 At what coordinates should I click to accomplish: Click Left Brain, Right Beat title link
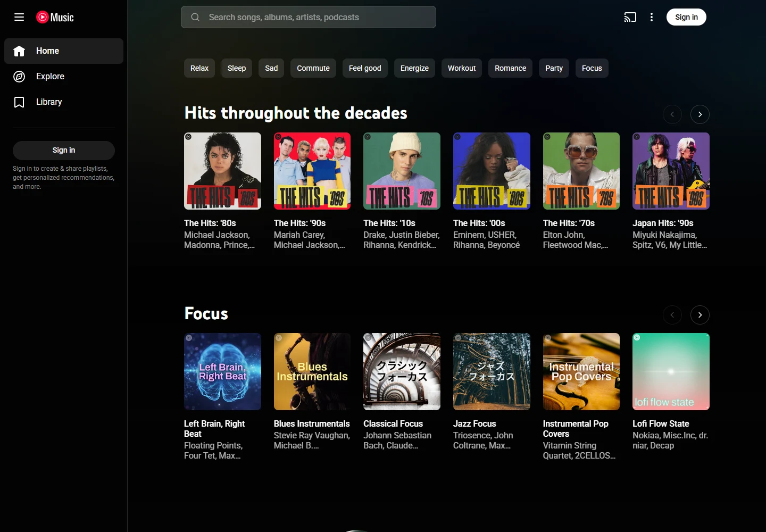(214, 429)
